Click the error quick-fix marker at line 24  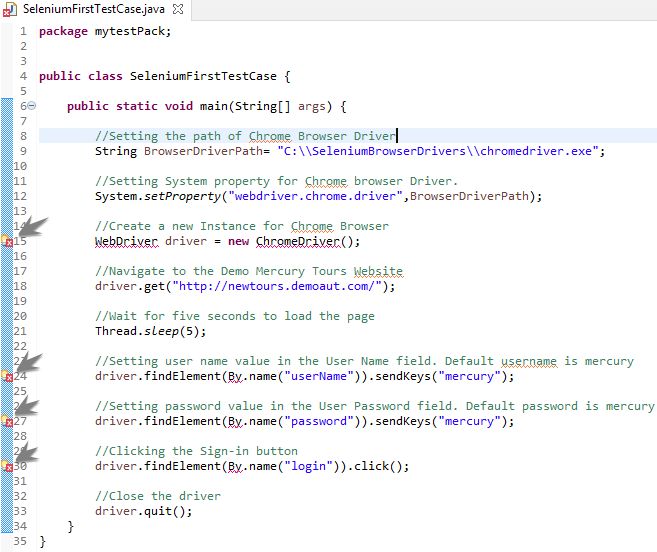6,376
